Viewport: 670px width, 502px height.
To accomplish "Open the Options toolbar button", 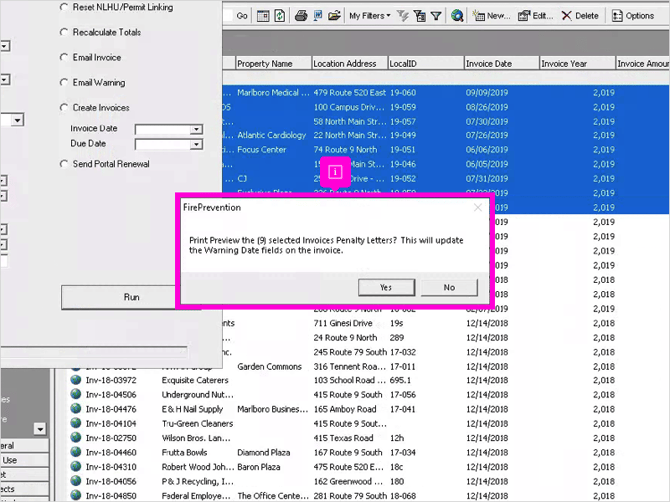I will click(633, 16).
